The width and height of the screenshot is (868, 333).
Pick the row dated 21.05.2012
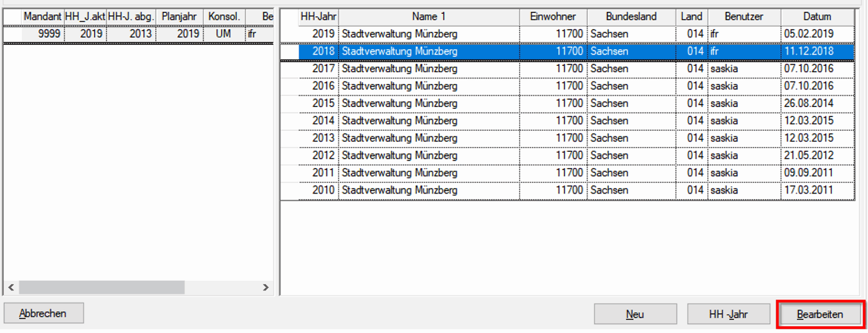point(817,155)
